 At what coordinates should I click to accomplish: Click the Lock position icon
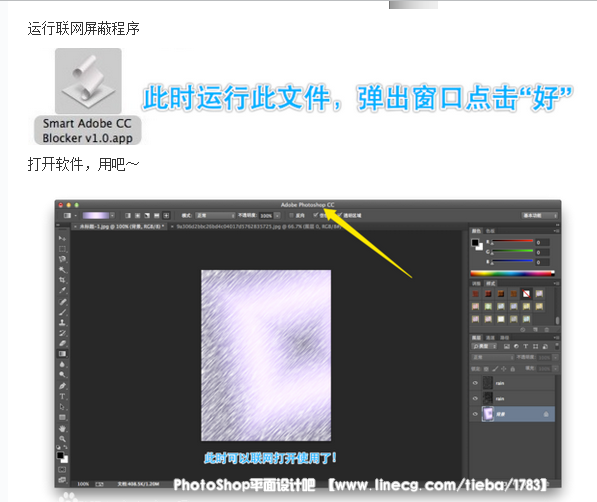[504, 369]
